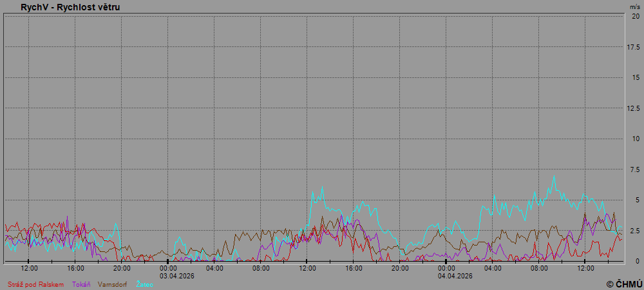Click the highest peak of the cyan Žatec line
The image size is (644, 290).
coord(554,176)
